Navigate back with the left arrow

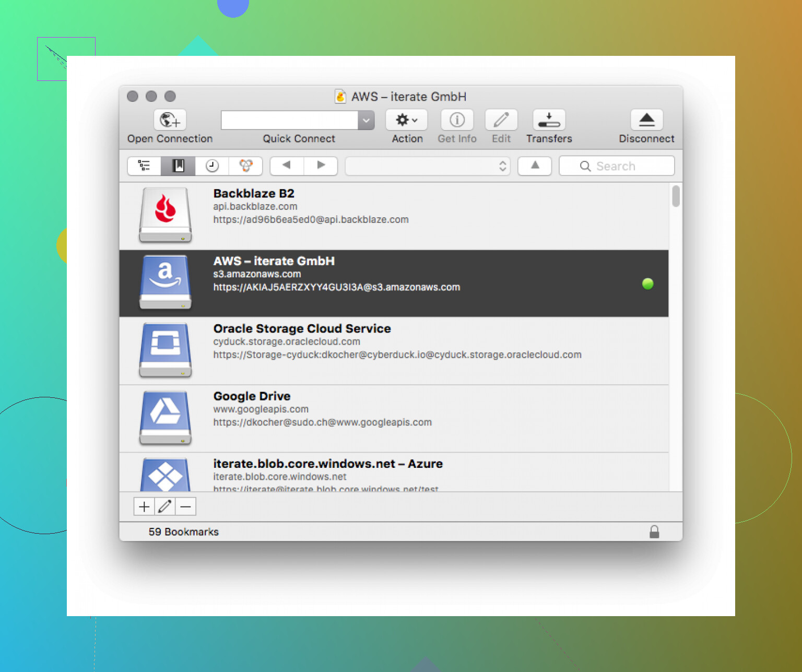click(x=286, y=166)
